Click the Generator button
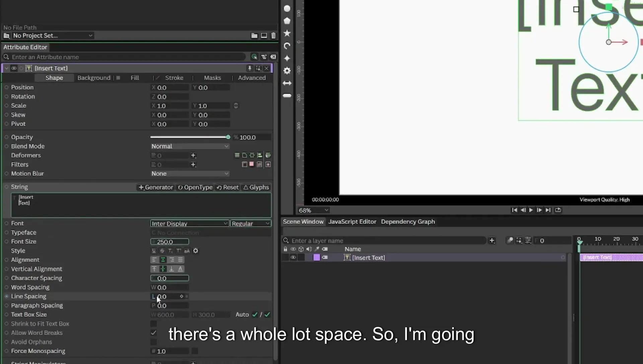The image size is (643, 364). coord(155,187)
